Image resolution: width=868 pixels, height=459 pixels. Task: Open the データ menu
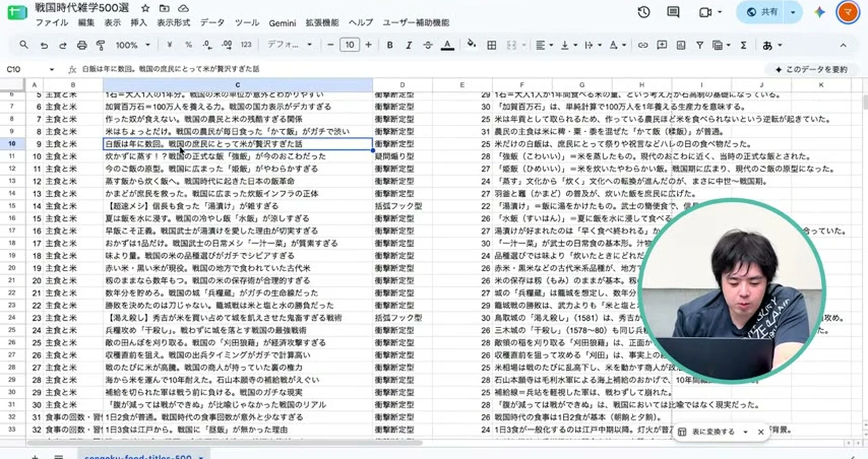point(212,22)
